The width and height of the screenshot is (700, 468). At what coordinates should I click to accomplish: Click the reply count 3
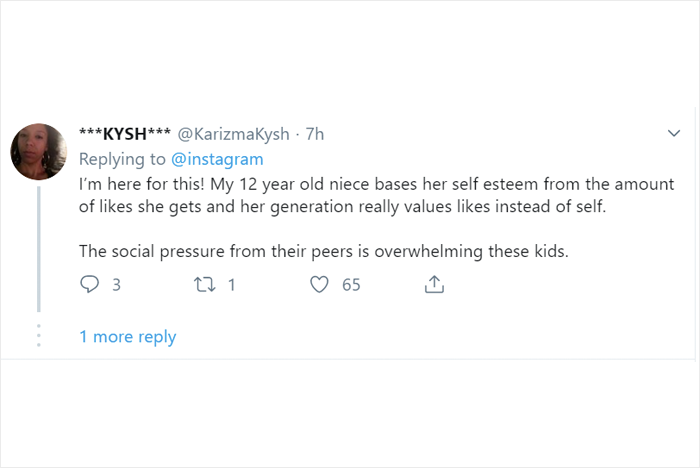pos(116,285)
